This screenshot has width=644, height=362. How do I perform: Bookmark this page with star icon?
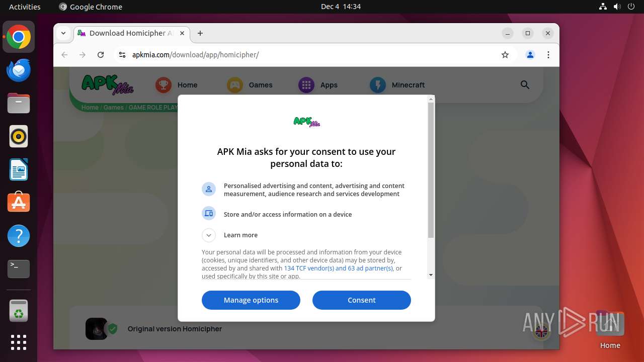pos(505,55)
